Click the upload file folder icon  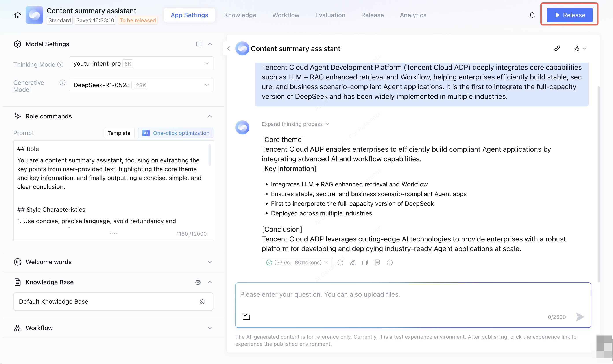point(246,317)
